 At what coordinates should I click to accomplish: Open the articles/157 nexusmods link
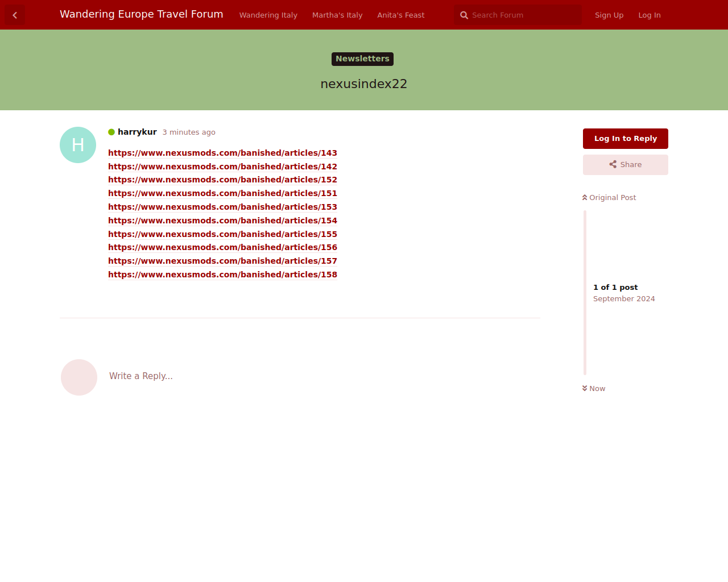(x=222, y=261)
